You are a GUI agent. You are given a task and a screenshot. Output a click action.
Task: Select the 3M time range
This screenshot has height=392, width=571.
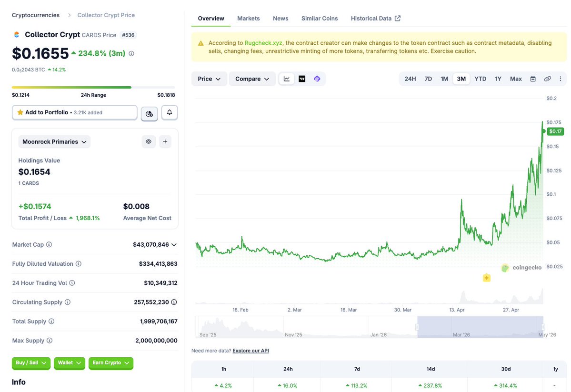click(x=461, y=79)
